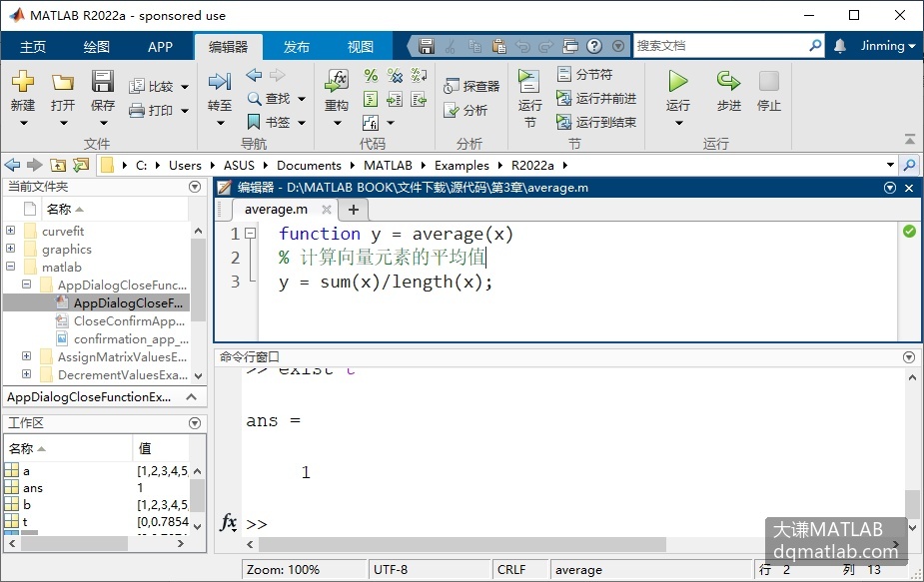Click the Go To (转至) icon
Image resolution: width=924 pixels, height=582 pixels.
click(x=219, y=81)
